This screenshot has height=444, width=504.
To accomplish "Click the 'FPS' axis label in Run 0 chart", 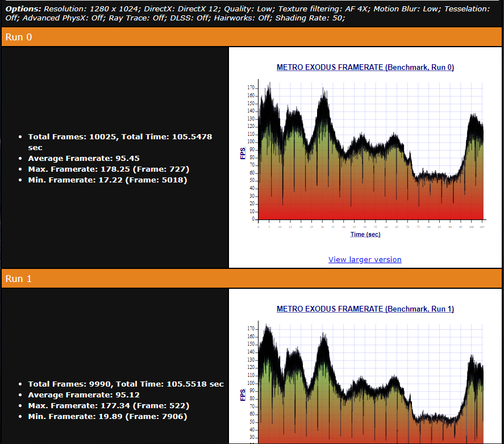I will pyautogui.click(x=243, y=153).
